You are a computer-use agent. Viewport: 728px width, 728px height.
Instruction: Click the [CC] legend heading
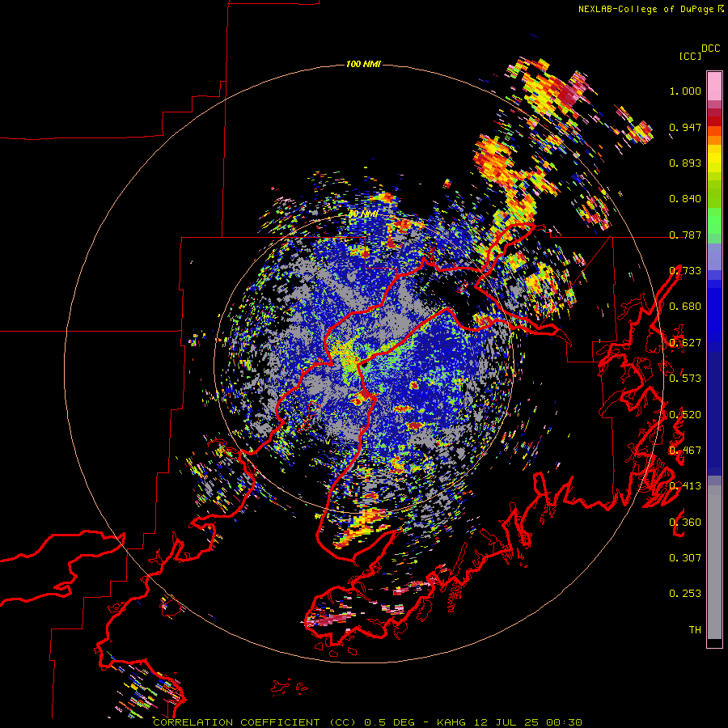pyautogui.click(x=690, y=56)
